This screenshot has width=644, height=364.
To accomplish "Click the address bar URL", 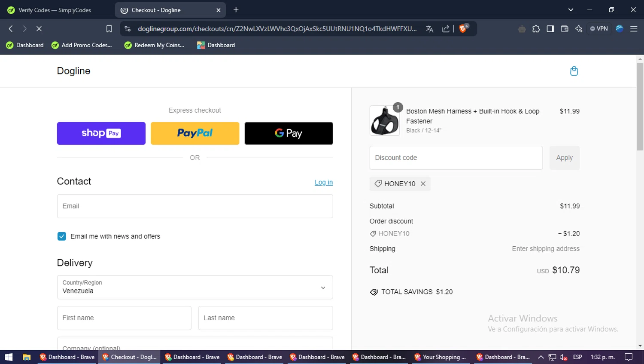I will pos(277,29).
